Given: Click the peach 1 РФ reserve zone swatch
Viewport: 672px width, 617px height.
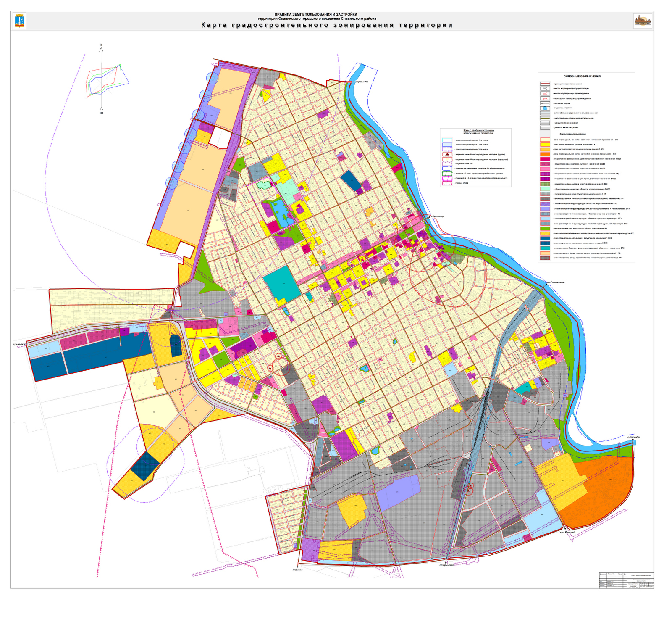Looking at the screenshot, I should coord(545,253).
